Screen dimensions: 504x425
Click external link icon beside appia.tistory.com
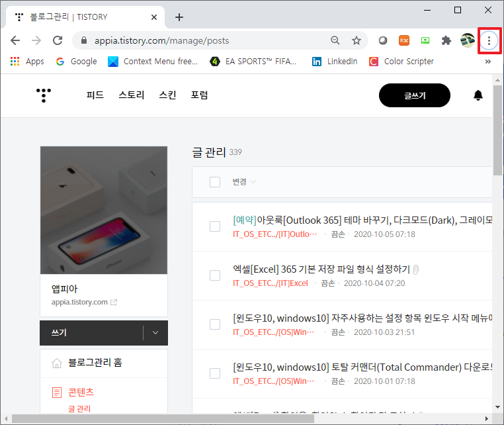(x=114, y=302)
